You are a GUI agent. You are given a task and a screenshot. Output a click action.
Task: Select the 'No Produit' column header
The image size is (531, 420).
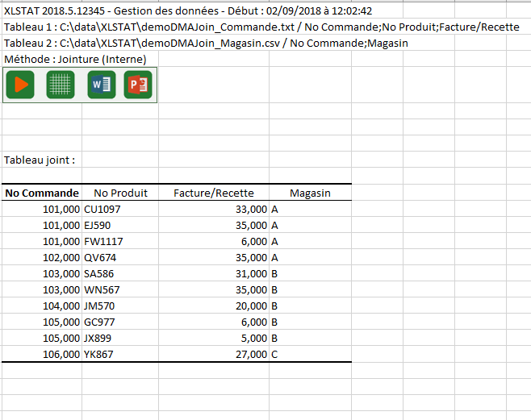[x=120, y=193]
